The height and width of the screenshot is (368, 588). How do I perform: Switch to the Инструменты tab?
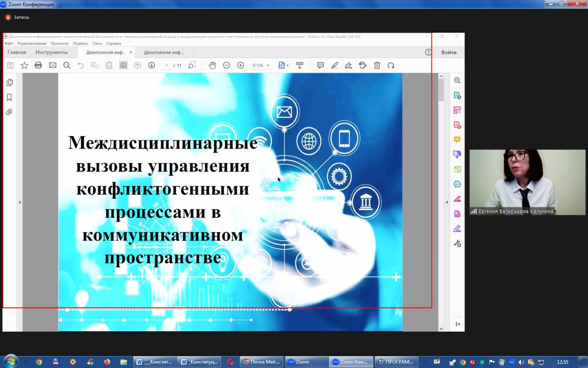(x=51, y=52)
